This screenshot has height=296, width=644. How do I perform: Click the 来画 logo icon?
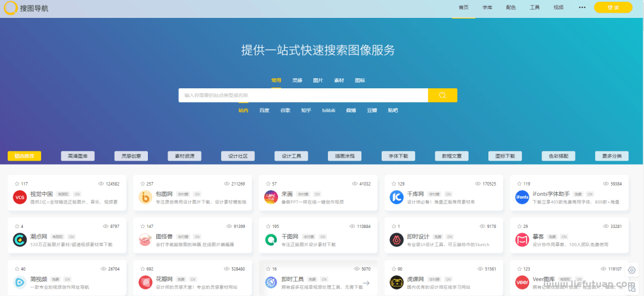click(271, 198)
